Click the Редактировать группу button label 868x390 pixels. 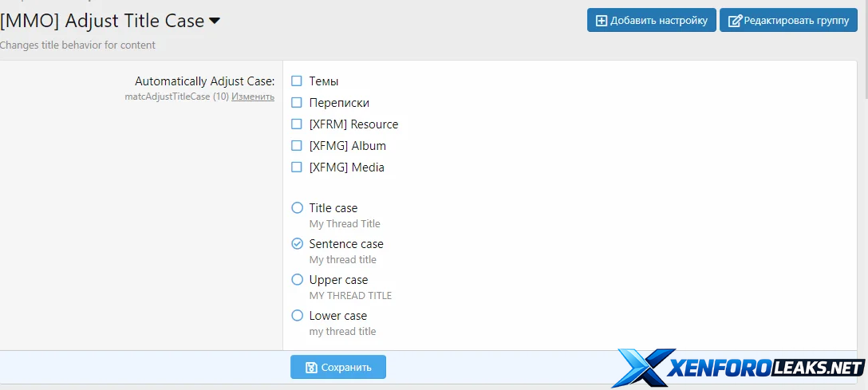point(796,21)
